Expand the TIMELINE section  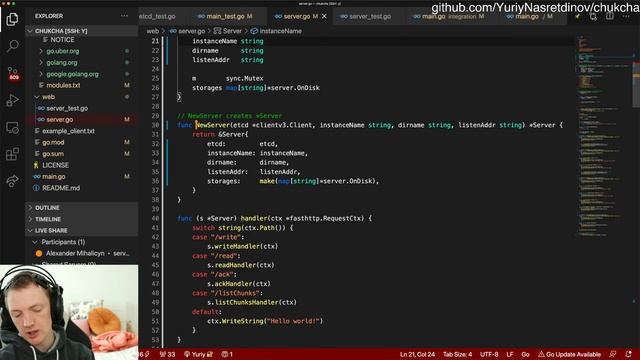click(48, 219)
